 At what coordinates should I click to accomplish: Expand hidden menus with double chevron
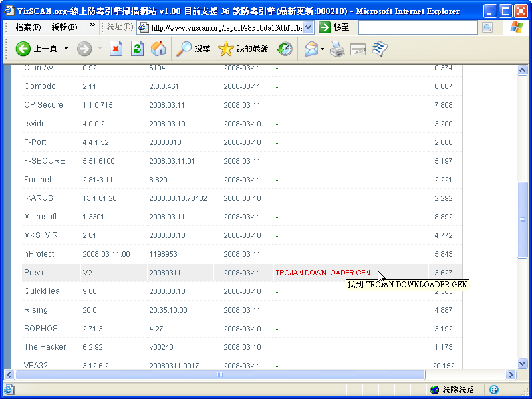click(x=92, y=25)
